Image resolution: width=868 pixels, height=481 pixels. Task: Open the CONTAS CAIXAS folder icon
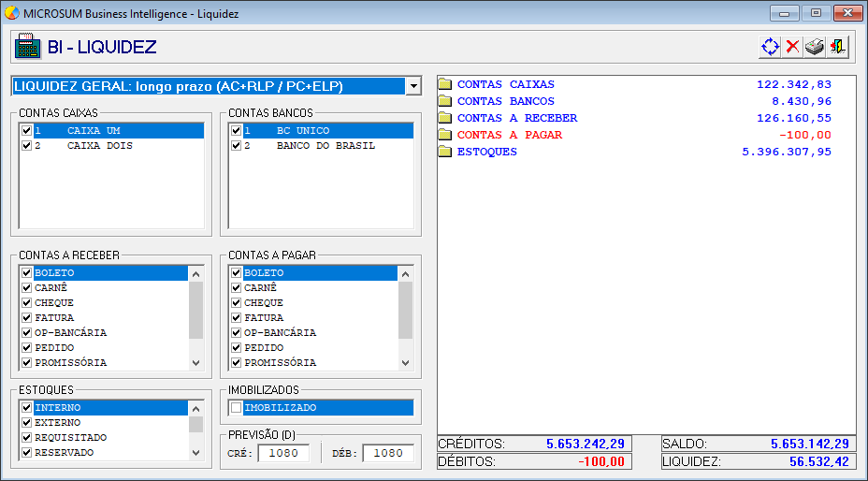coord(445,84)
